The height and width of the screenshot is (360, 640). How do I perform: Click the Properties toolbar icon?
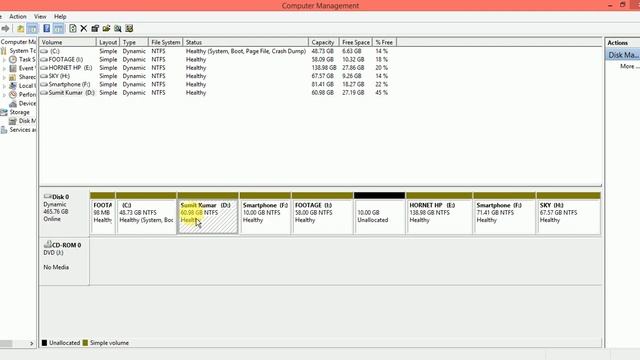coord(95,29)
